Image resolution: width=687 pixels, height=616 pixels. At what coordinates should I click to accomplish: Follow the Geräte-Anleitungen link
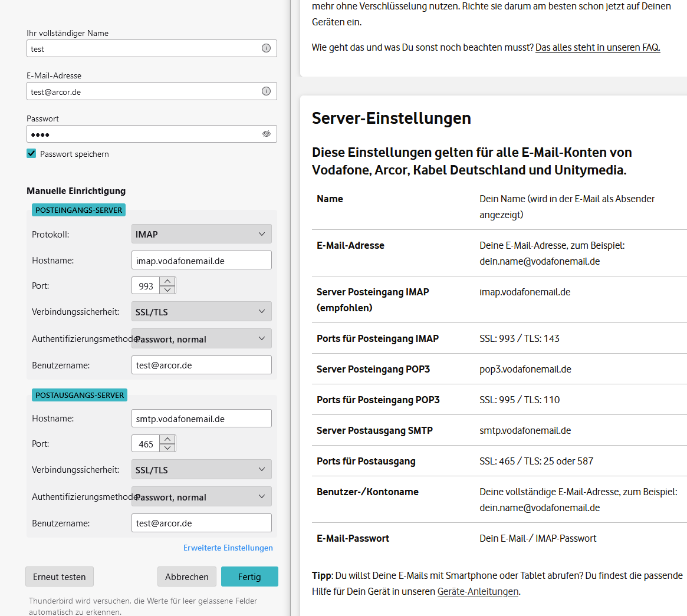click(478, 591)
